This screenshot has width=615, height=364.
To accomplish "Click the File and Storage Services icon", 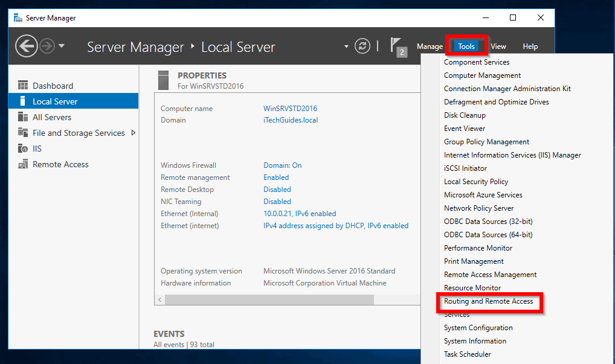I will 23,133.
